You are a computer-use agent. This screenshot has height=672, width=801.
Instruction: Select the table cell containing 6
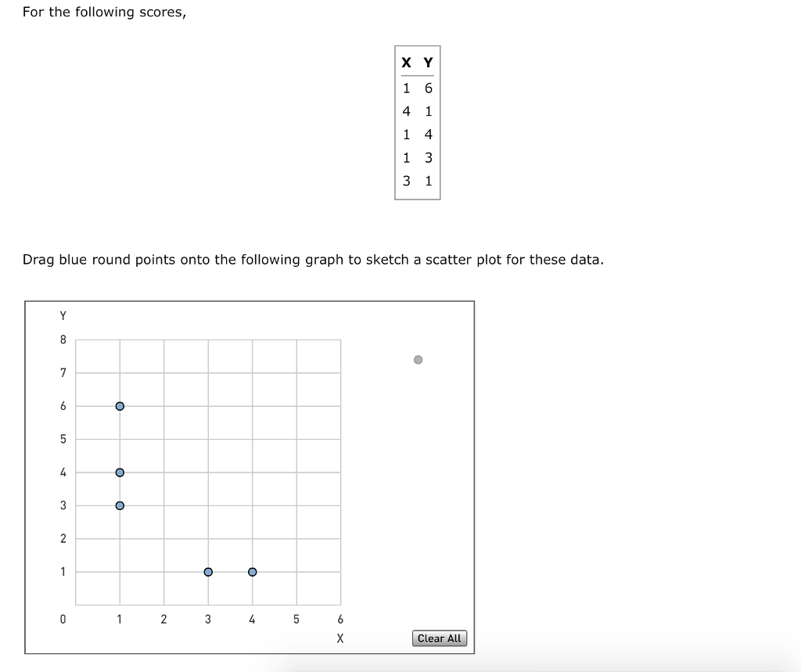(x=427, y=88)
